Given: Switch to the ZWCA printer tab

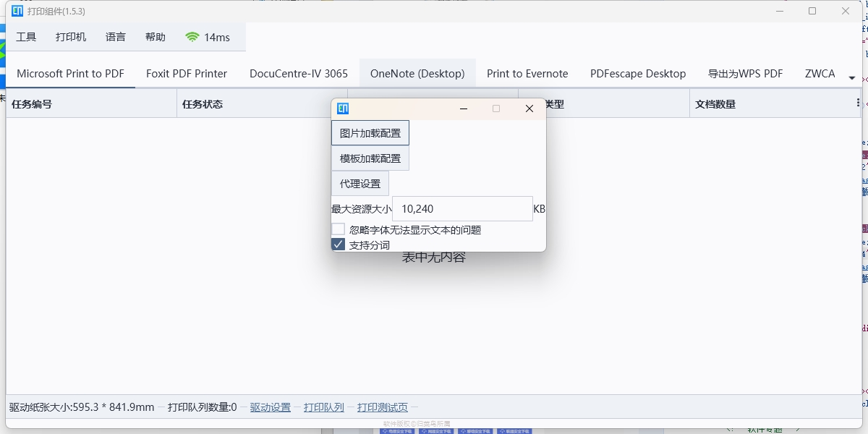Looking at the screenshot, I should [820, 74].
